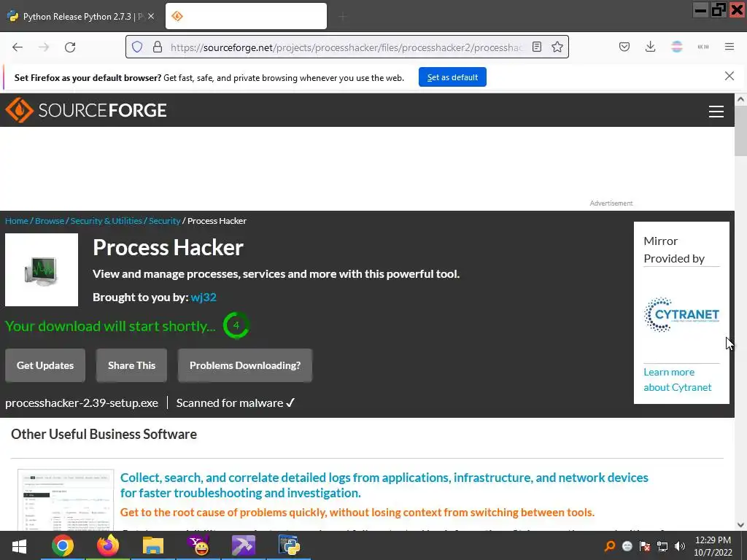Image resolution: width=747 pixels, height=560 pixels.
Task: Launch Chrome from the taskbar
Action: tap(63, 545)
